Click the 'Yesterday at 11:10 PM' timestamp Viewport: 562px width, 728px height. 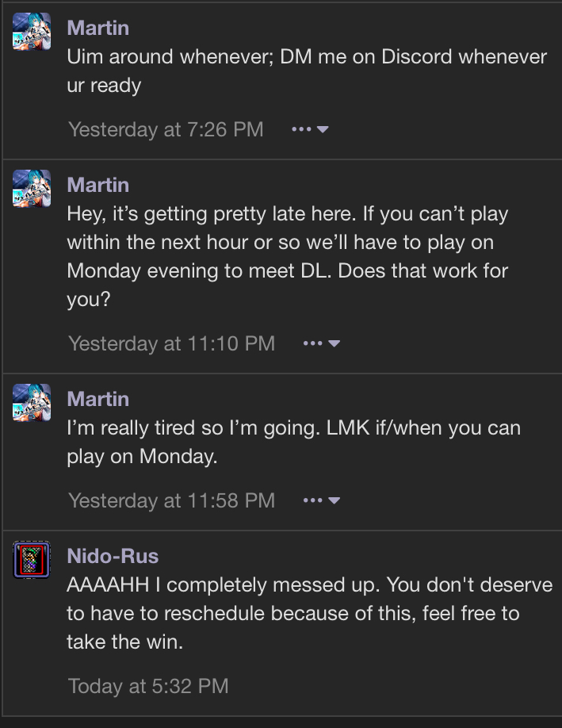click(x=172, y=343)
